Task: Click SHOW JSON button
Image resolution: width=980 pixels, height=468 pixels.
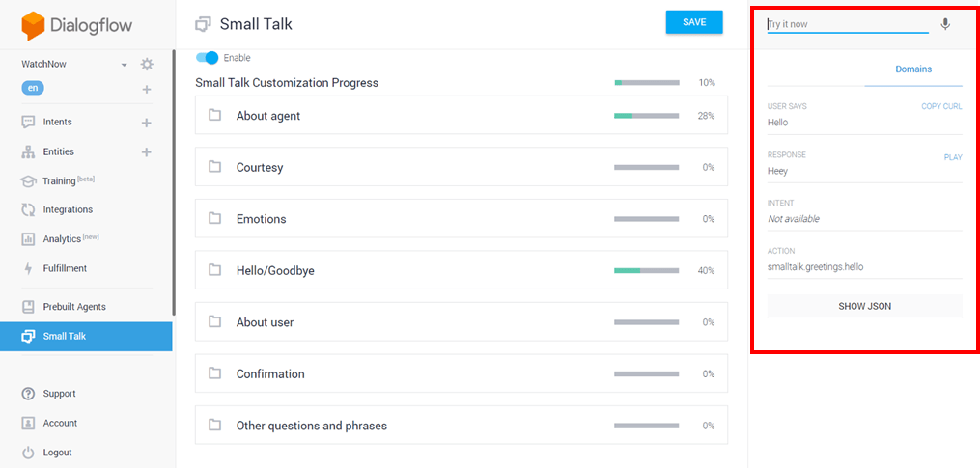Action: pos(864,306)
